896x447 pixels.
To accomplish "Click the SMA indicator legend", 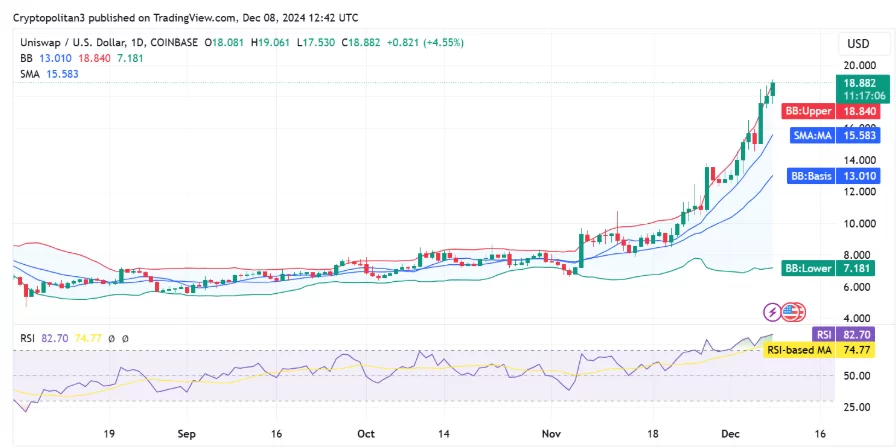I will pyautogui.click(x=49, y=74).
